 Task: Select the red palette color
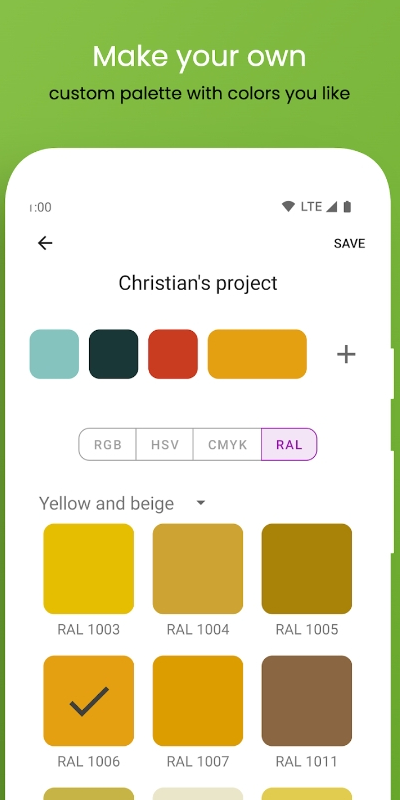coord(173,354)
